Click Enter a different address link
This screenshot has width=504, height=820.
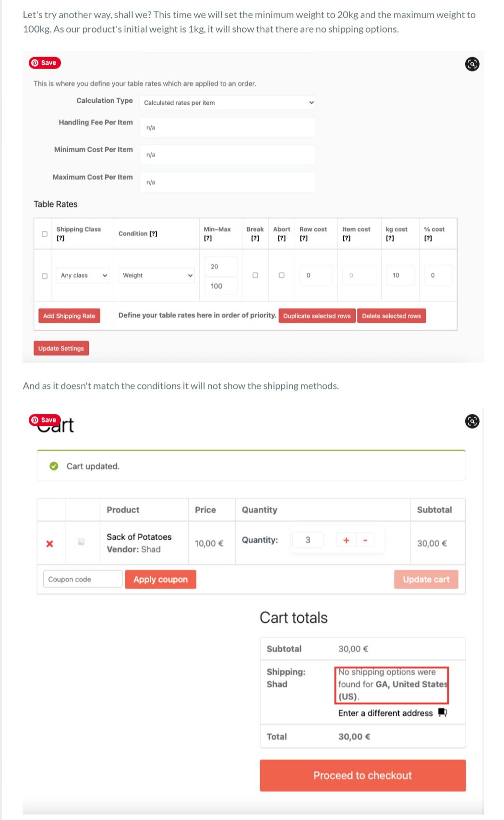point(385,713)
